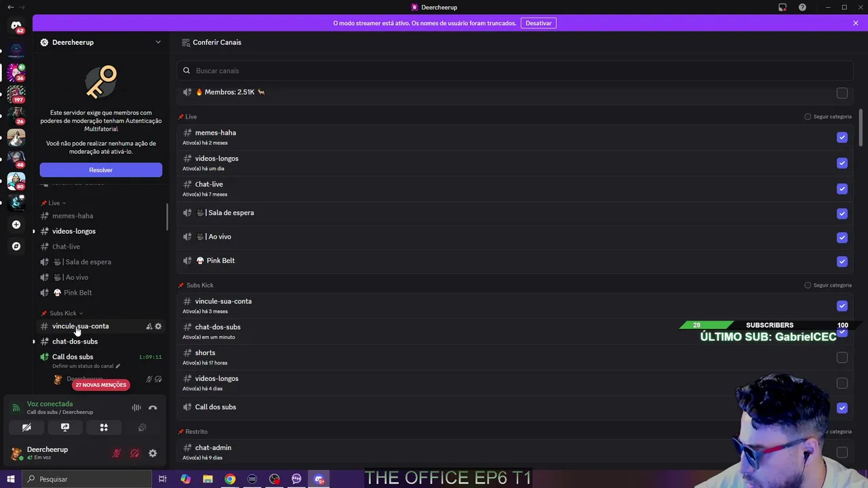This screenshot has height=488, width=868.
Task: Open noise suppression waveform icon
Action: coord(136,407)
